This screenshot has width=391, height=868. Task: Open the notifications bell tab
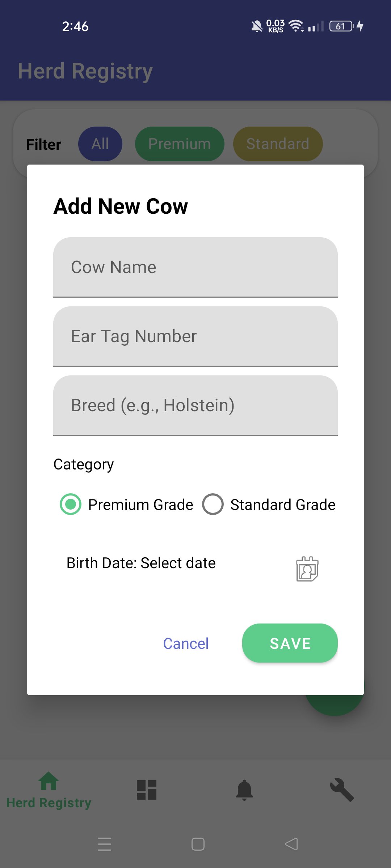coord(244,790)
